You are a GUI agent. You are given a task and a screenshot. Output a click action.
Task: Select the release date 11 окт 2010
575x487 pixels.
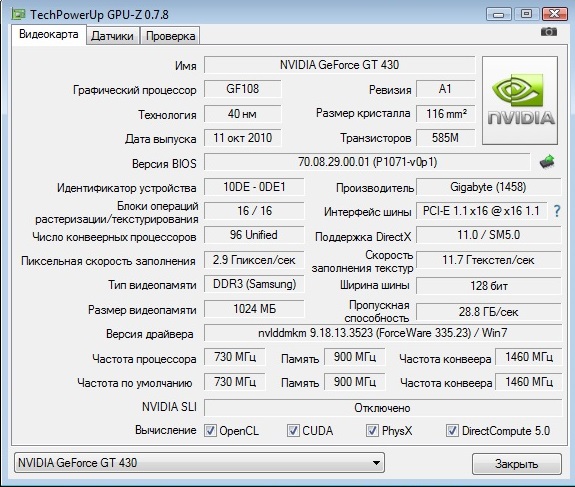(243, 138)
